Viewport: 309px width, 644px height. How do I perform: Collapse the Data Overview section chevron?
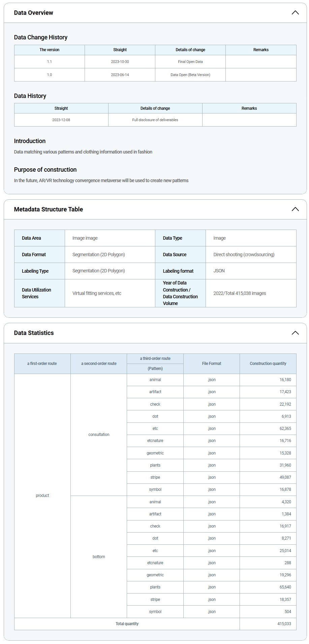(x=295, y=13)
